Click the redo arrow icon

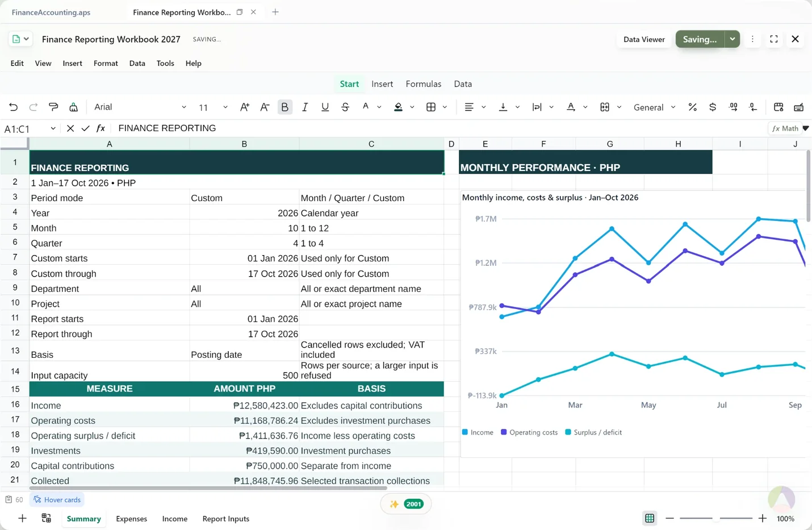click(x=34, y=107)
